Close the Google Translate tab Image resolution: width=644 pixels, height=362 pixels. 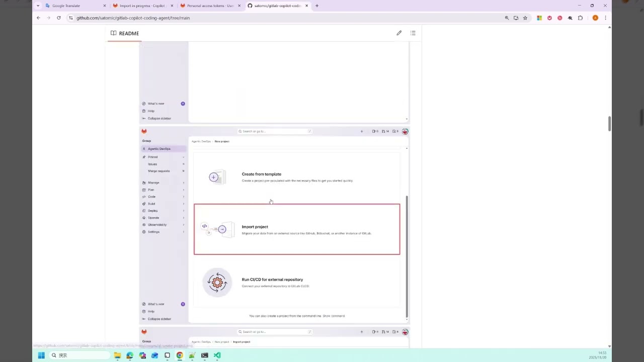(x=105, y=6)
